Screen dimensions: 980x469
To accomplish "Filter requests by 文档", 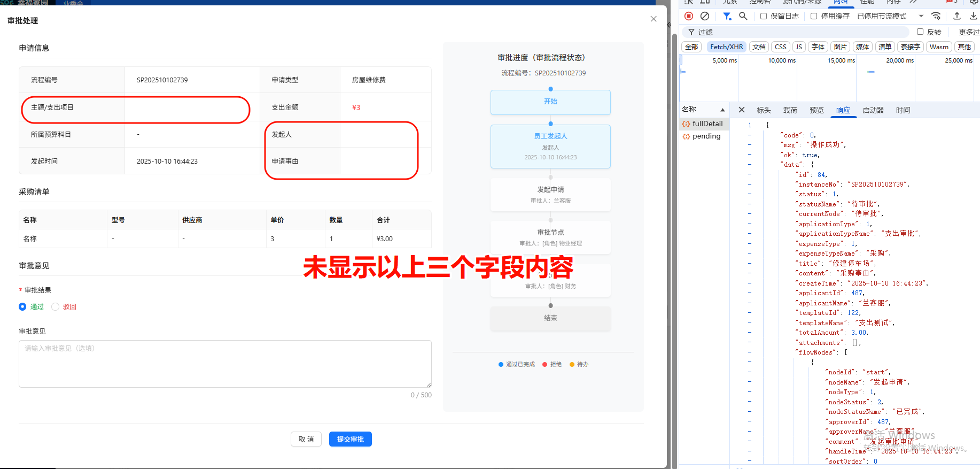I will pos(759,47).
